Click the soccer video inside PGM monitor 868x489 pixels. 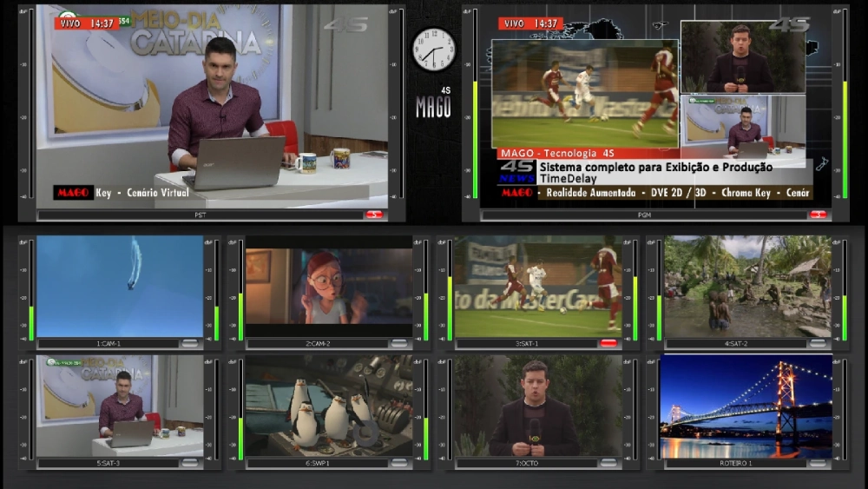[x=585, y=93]
